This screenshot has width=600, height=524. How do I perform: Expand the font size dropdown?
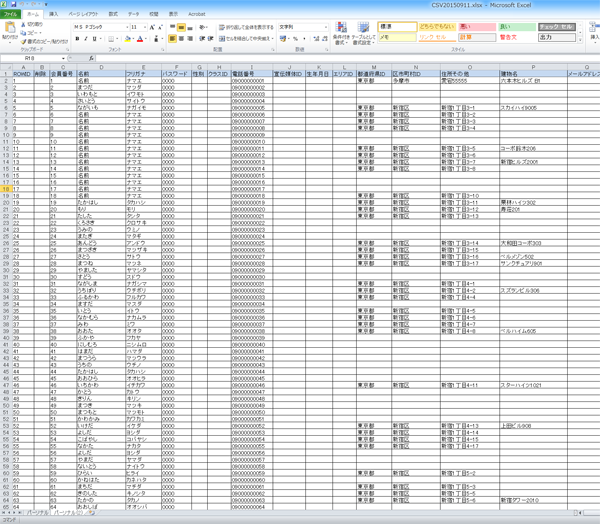[x=145, y=27]
